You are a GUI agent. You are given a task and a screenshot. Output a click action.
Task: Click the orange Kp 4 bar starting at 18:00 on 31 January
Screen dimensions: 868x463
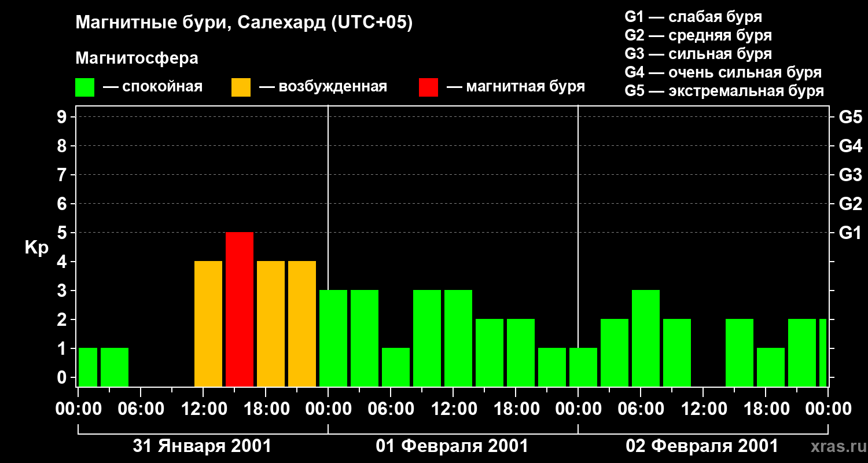tap(271, 324)
